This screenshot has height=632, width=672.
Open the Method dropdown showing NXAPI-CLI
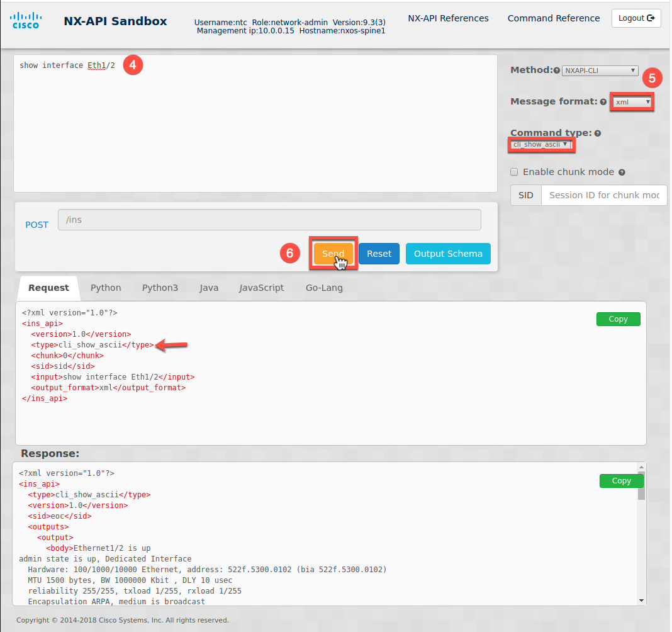point(599,71)
